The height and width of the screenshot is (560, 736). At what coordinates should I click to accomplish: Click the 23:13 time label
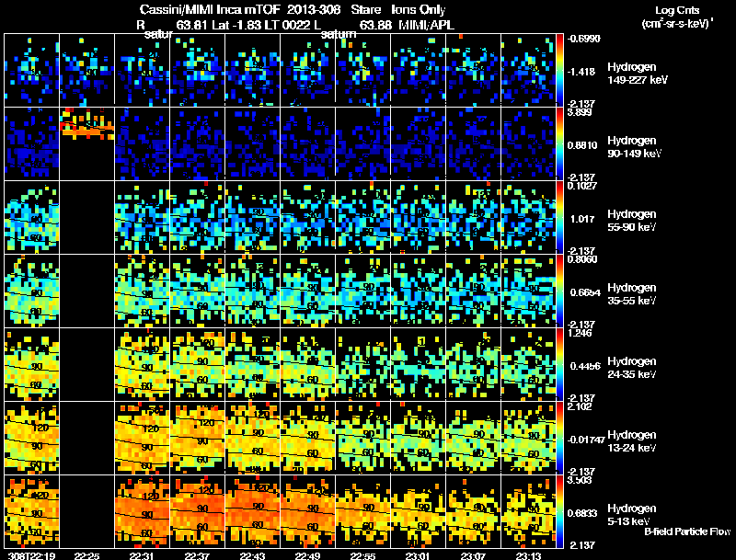[x=528, y=556]
